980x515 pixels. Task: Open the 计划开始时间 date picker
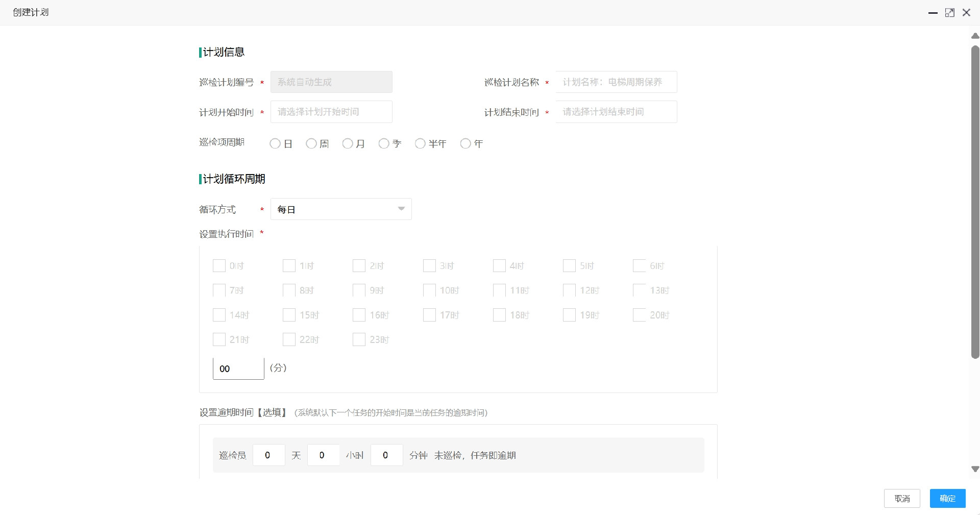pyautogui.click(x=331, y=112)
